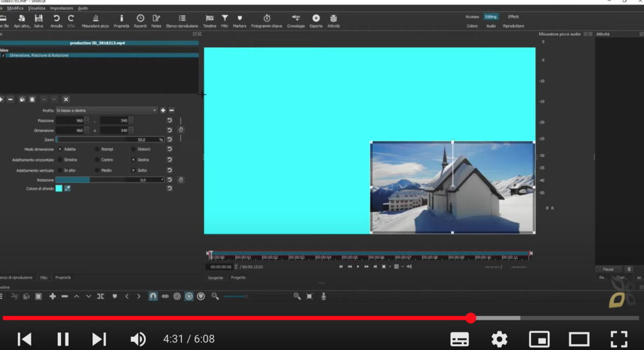Viewport: 644px width, 350px height.
Task: Paste filters with the clipboard icon
Action: [x=32, y=99]
